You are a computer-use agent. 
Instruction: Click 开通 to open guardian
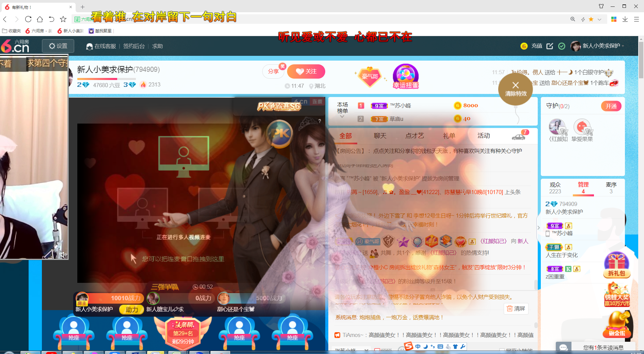click(x=611, y=106)
